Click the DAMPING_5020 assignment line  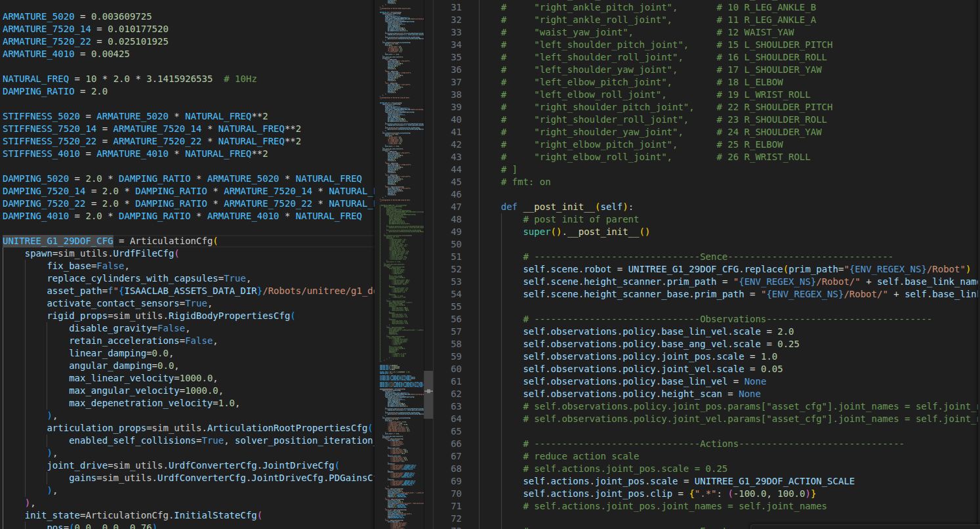point(182,179)
